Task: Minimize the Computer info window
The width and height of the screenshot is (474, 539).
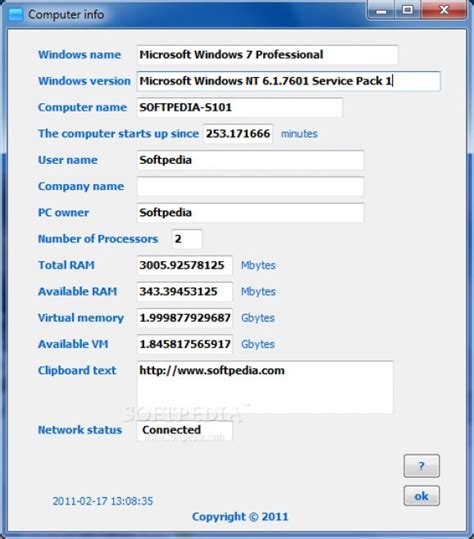Action: tap(381, 10)
